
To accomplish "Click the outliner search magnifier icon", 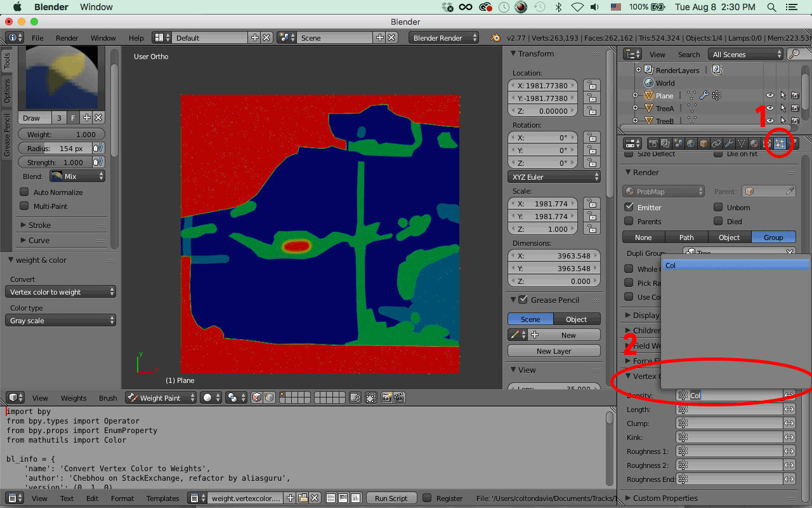I will pos(794,55).
